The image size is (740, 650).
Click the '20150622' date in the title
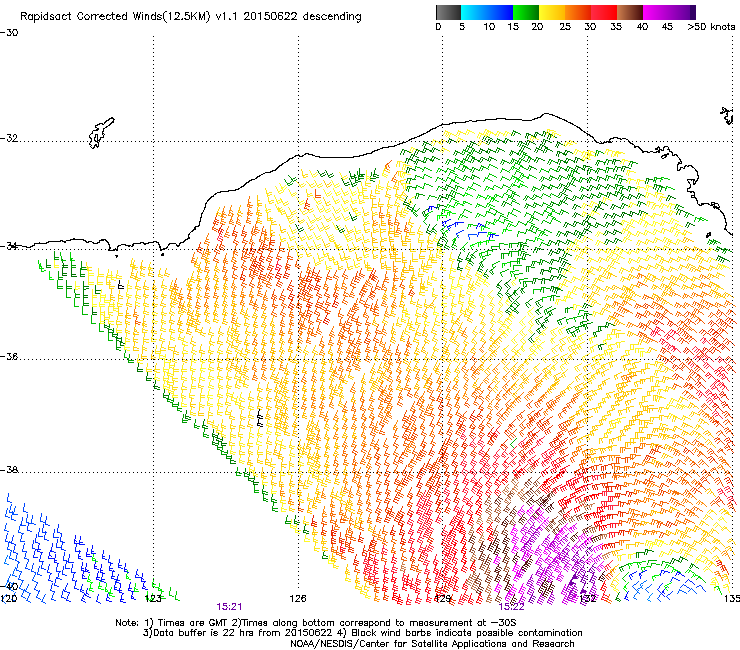(x=270, y=17)
